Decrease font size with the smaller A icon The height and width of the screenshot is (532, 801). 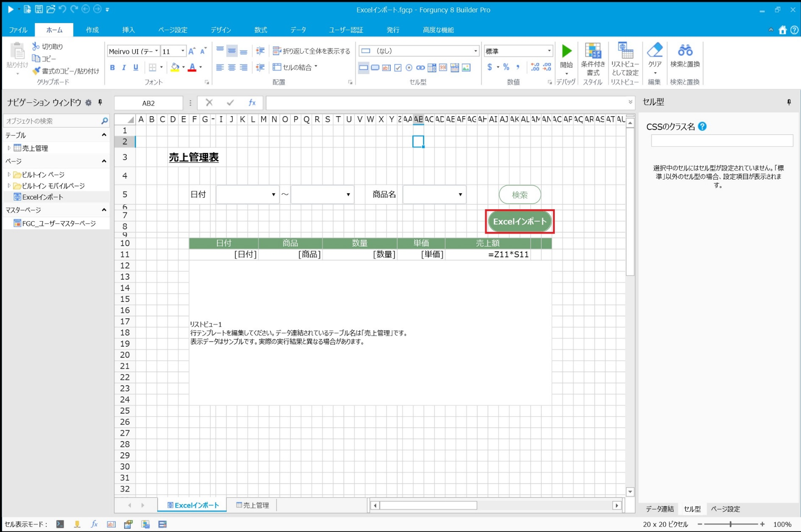[x=203, y=51]
